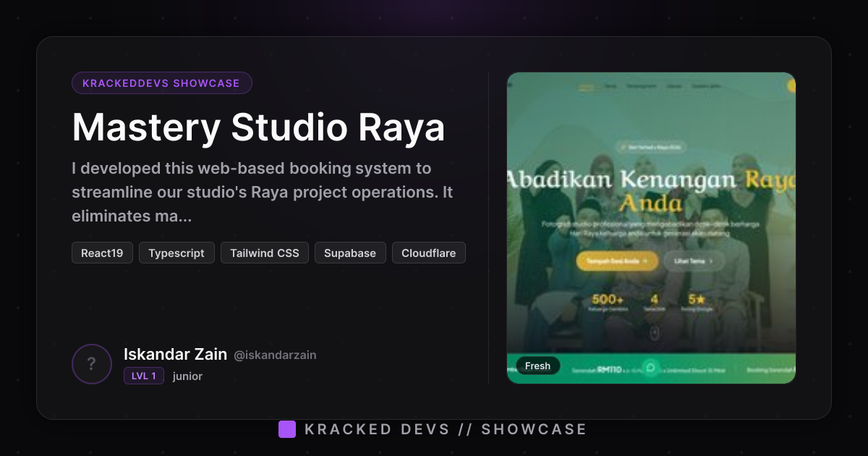868x456 pixels.
Task: Click the purple Kracked Devs square logo
Action: click(x=287, y=429)
